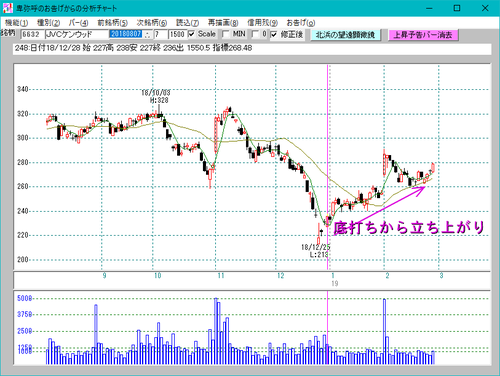The image size is (500, 376).
Task: Click the 5000 volume axis label
Action: click(25, 298)
